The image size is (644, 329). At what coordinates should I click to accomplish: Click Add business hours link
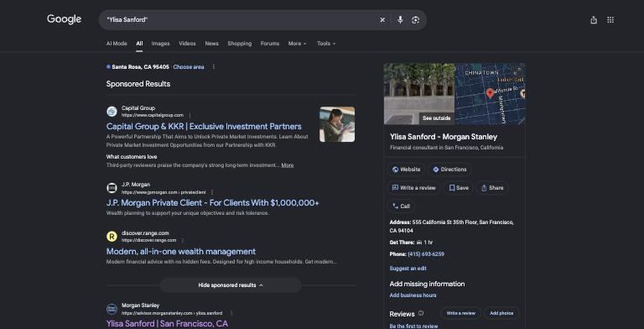413,295
